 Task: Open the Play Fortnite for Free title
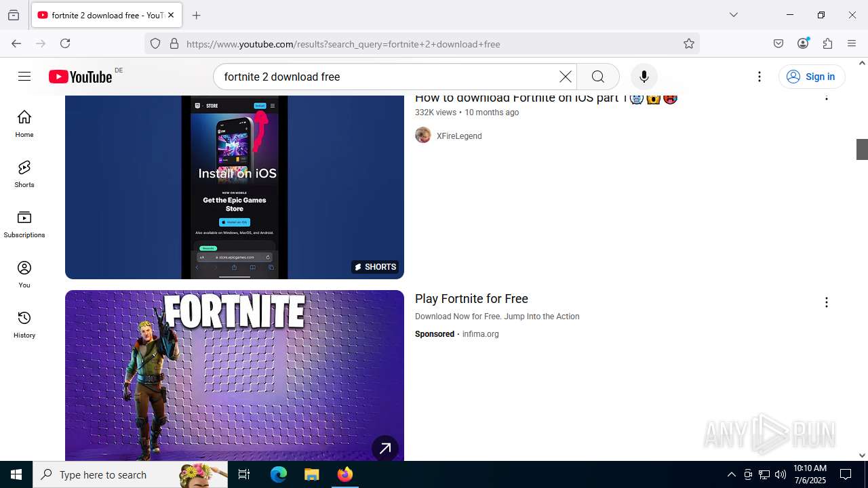[x=471, y=299]
